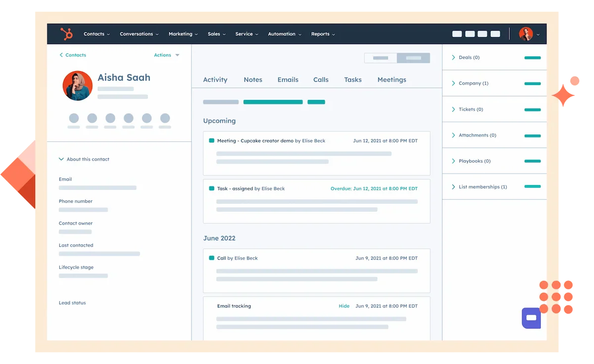The image size is (594, 364).
Task: Switch to the Notes tab
Action: click(253, 80)
